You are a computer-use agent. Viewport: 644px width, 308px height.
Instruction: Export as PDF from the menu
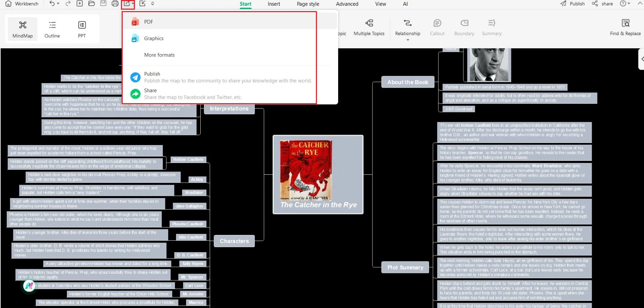[229, 21]
